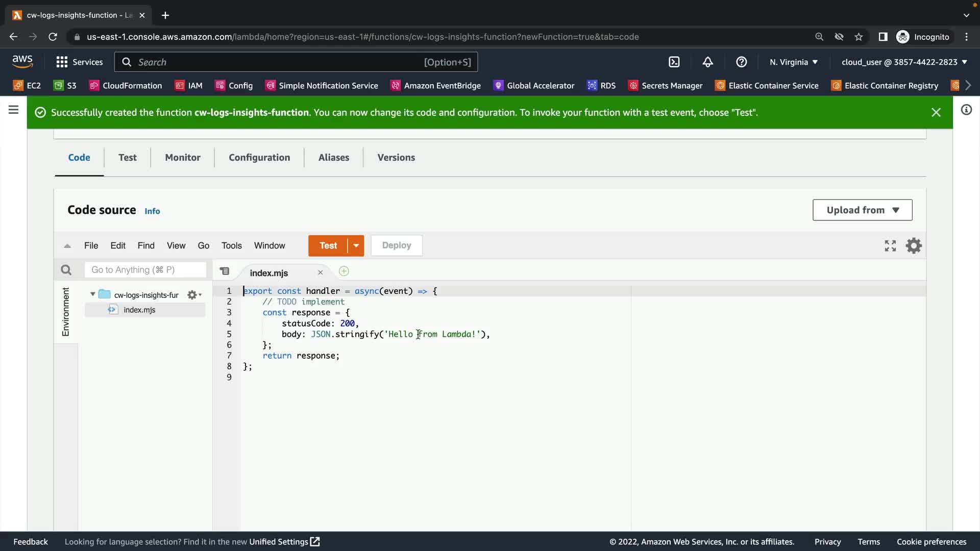The width and height of the screenshot is (980, 551).
Task: Open the notifications bell icon
Action: point(707,62)
